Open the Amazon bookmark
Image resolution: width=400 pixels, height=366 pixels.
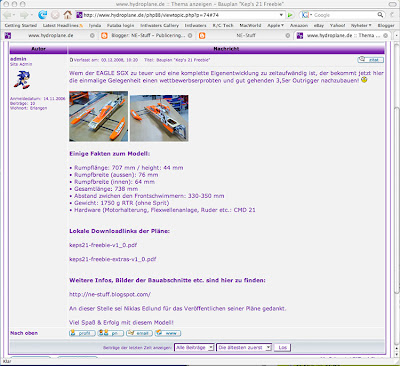click(x=299, y=25)
